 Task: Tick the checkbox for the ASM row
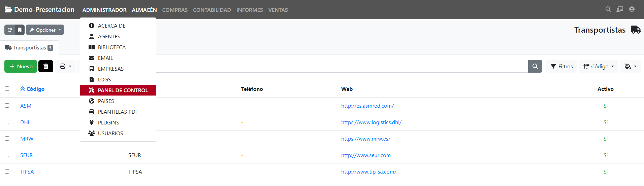[7, 105]
